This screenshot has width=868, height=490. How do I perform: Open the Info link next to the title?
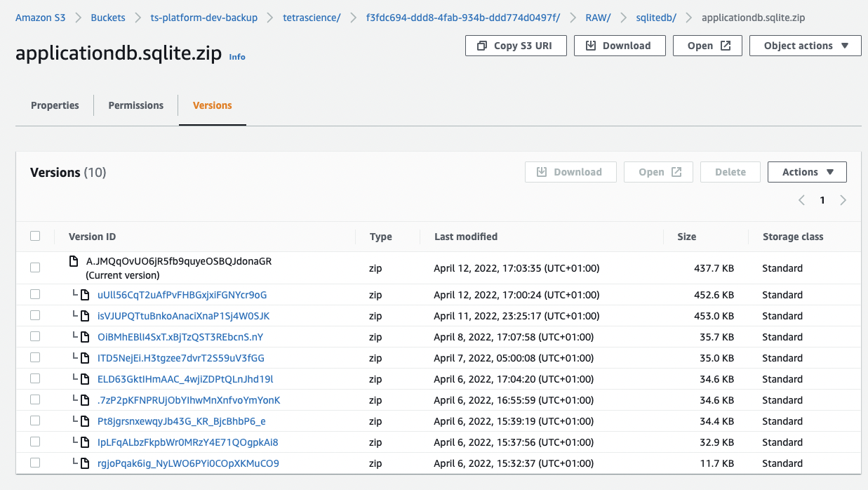click(x=237, y=57)
